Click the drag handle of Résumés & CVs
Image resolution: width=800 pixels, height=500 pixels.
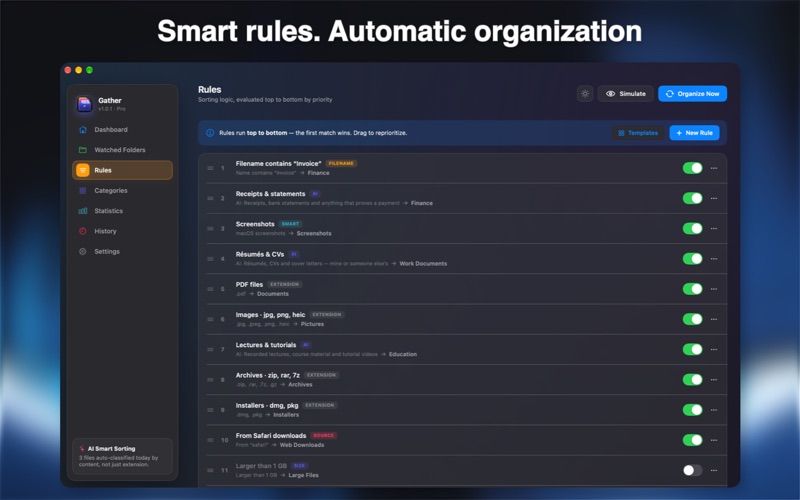210,259
